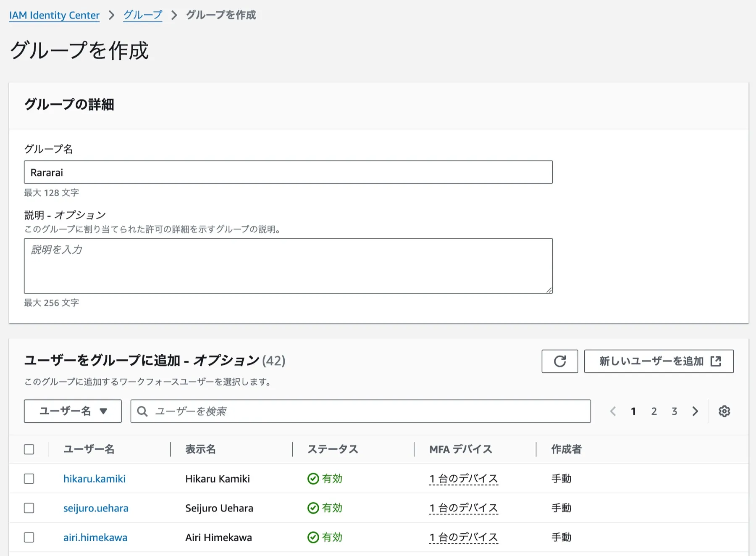Click the 有効 status icon for hikaru.kamiki
This screenshot has width=756, height=556.
(313, 479)
